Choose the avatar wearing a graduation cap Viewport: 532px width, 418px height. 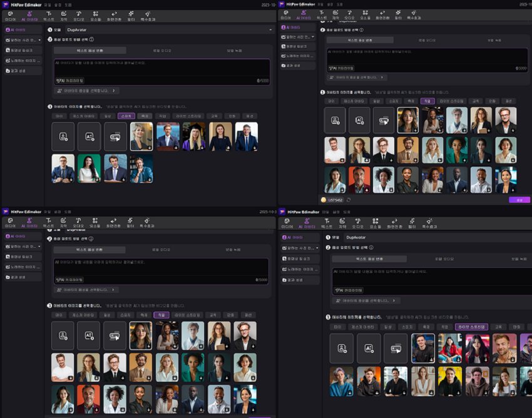pos(194,136)
